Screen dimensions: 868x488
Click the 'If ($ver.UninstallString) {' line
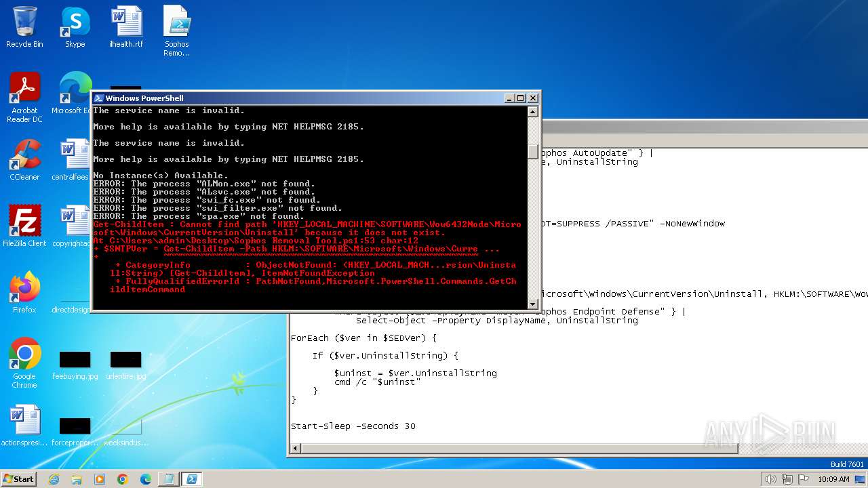[385, 355]
